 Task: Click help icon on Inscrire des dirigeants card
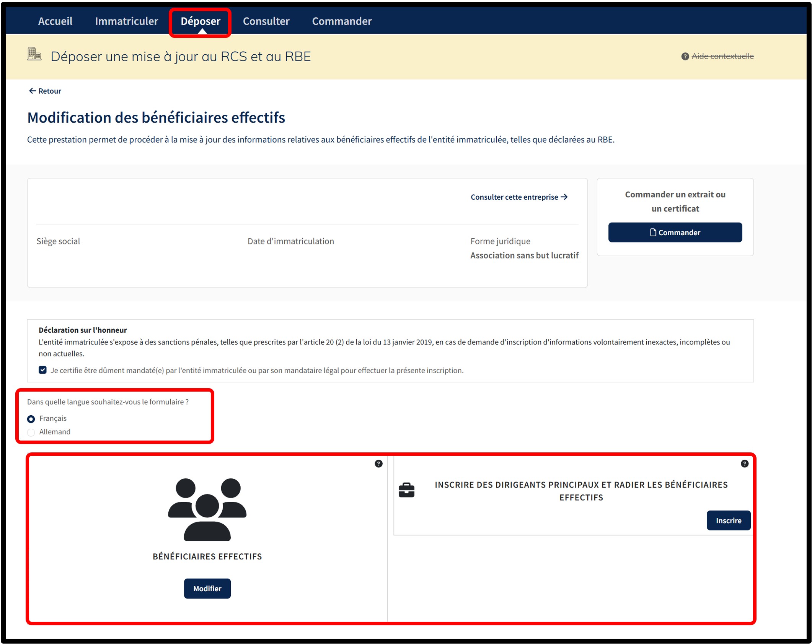click(x=744, y=463)
